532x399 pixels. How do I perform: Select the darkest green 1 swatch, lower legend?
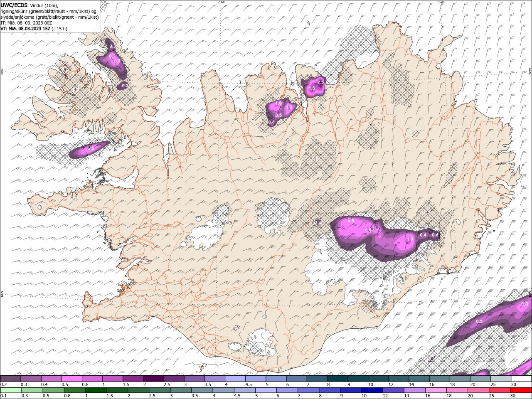point(96,390)
